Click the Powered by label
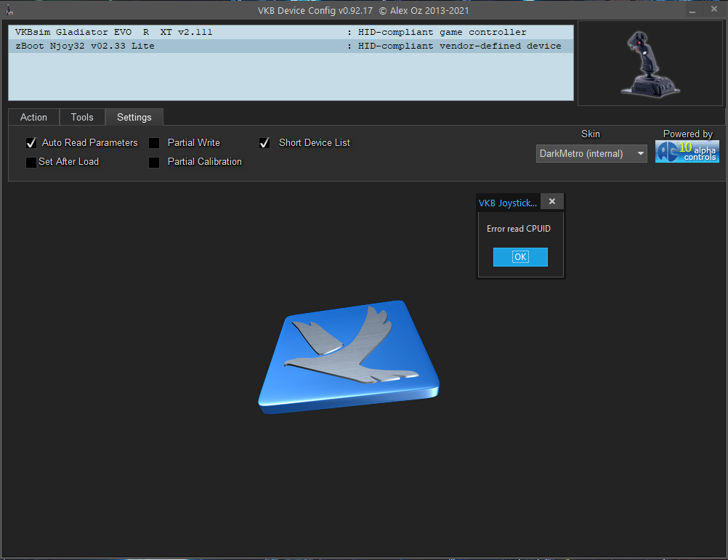Image resolution: width=728 pixels, height=560 pixels. [x=687, y=134]
